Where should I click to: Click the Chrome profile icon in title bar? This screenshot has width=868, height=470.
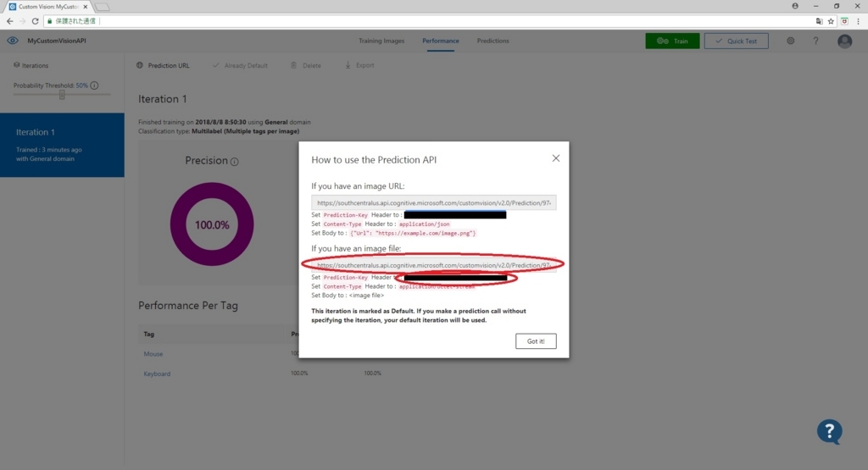pyautogui.click(x=795, y=6)
